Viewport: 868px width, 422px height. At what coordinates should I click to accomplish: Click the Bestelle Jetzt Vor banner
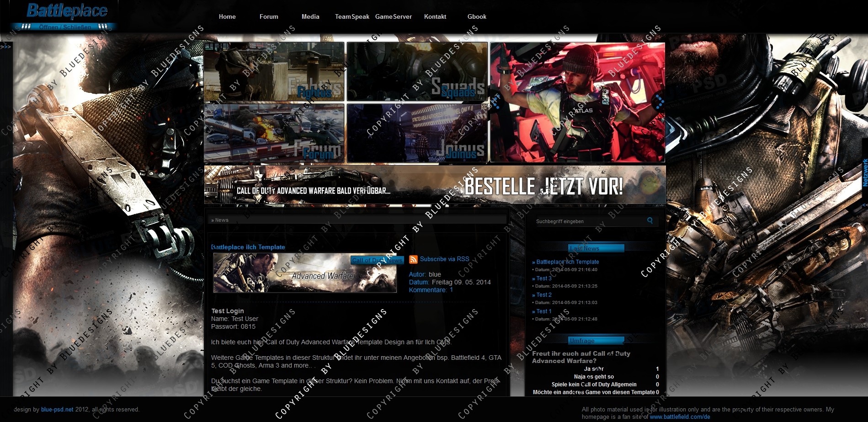(435, 185)
